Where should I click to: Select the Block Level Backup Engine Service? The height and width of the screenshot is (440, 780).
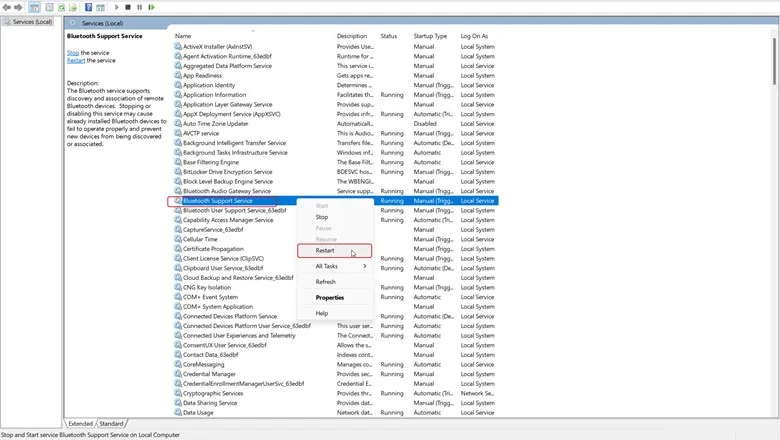point(335,181)
